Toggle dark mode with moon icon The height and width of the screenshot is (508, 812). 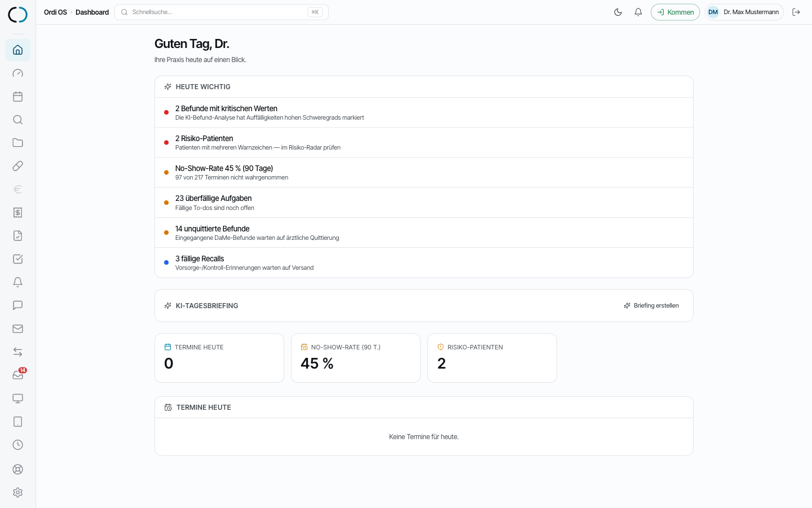point(618,12)
